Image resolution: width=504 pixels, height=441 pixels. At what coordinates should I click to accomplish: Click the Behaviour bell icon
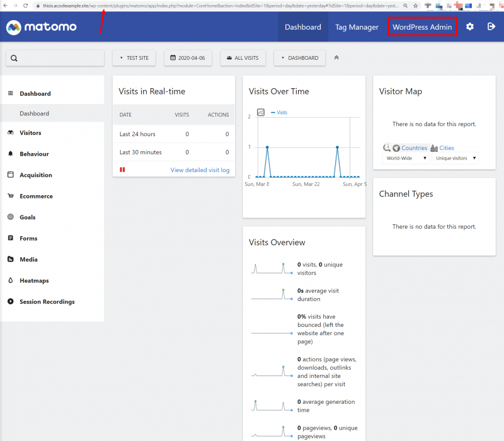[11, 154]
